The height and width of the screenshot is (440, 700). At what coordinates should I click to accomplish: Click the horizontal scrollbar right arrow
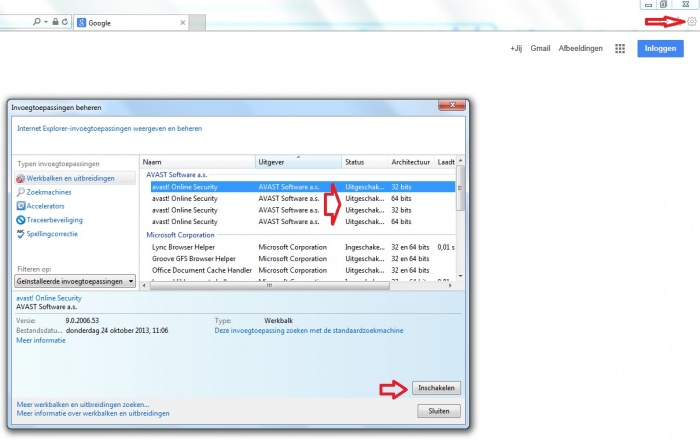(x=450, y=286)
